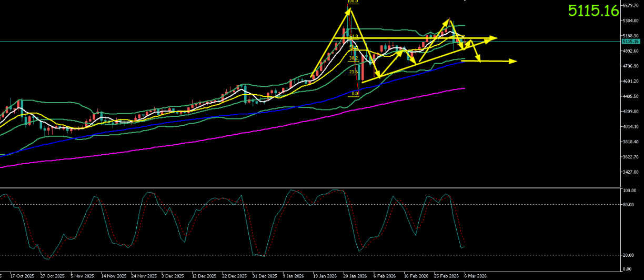The height and width of the screenshot is (280, 644).
Task: Click the stochastic 80.00 level label
Action: tap(629, 205)
